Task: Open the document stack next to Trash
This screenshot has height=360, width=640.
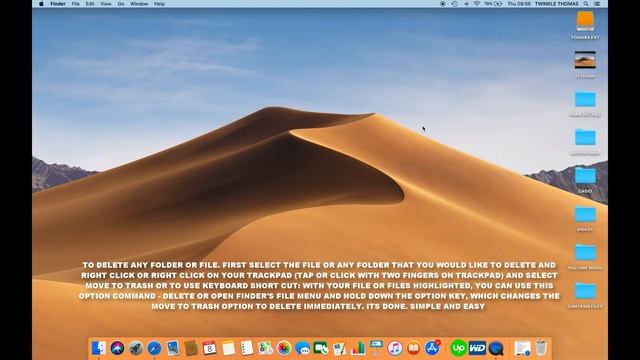Action: 522,348
